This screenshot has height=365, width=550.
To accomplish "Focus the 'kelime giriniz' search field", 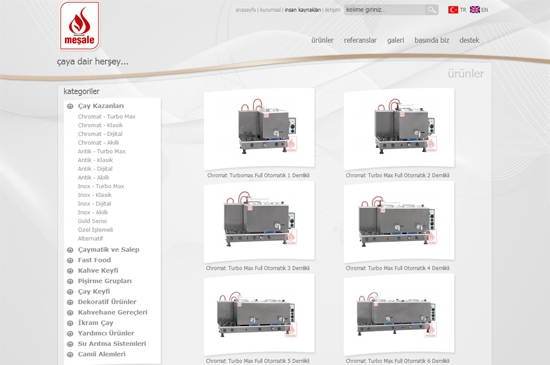I will [385, 10].
